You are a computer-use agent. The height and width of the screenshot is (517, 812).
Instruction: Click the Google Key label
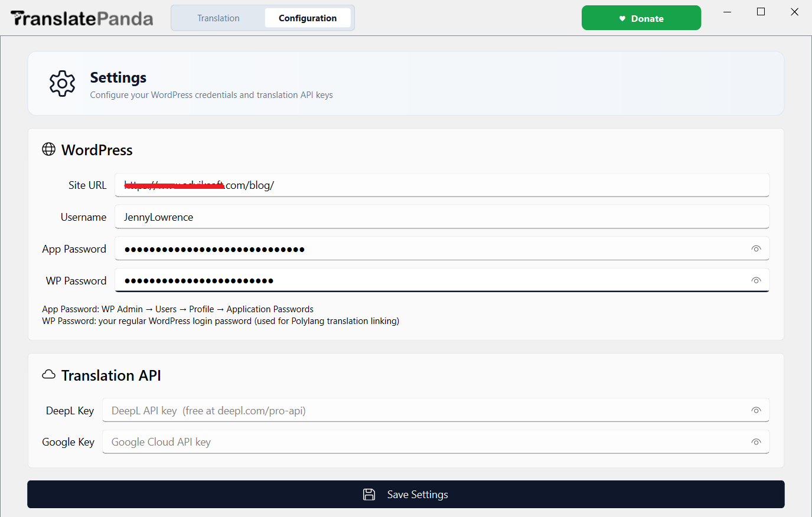68,442
